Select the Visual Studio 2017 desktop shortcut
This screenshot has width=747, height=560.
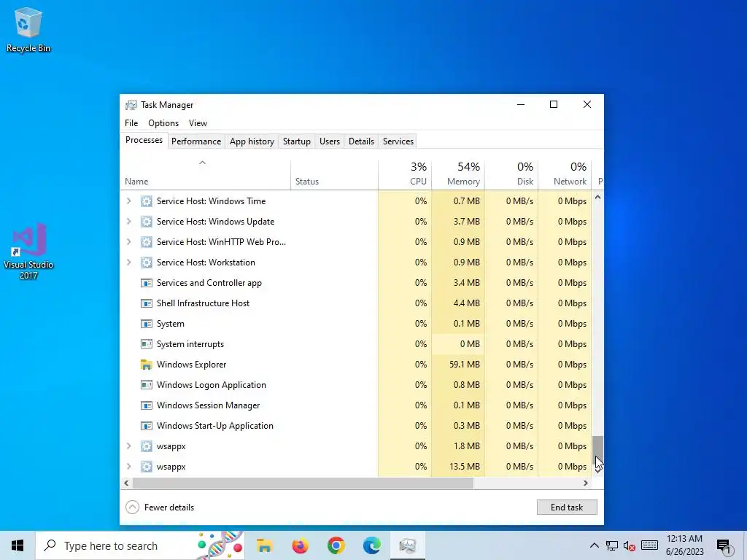tap(28, 251)
